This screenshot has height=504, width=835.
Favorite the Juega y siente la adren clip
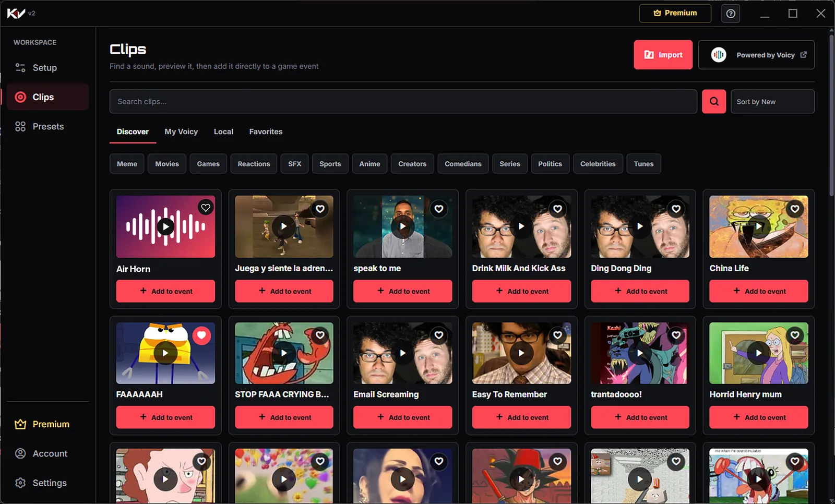coord(320,209)
